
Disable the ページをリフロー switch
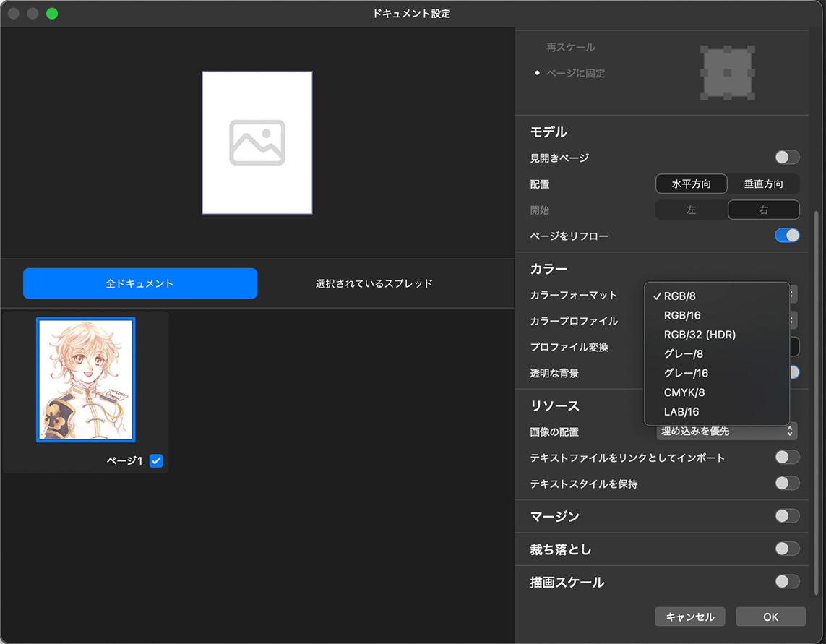pos(787,236)
